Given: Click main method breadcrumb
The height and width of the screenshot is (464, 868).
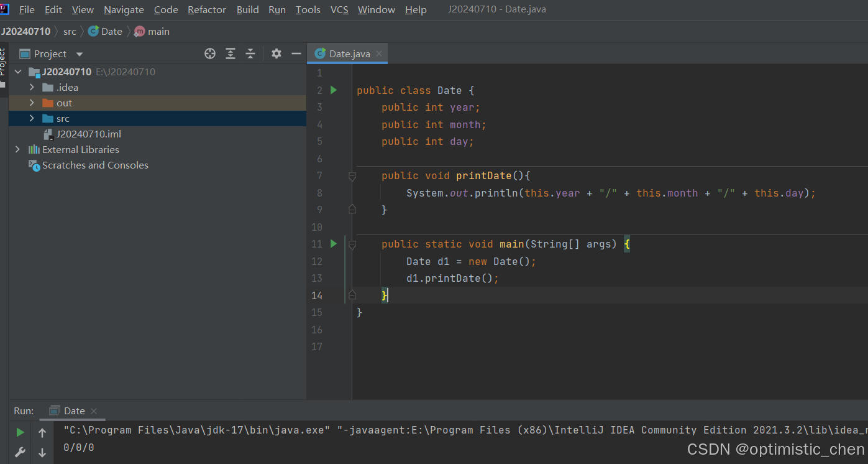Looking at the screenshot, I should coord(152,31).
